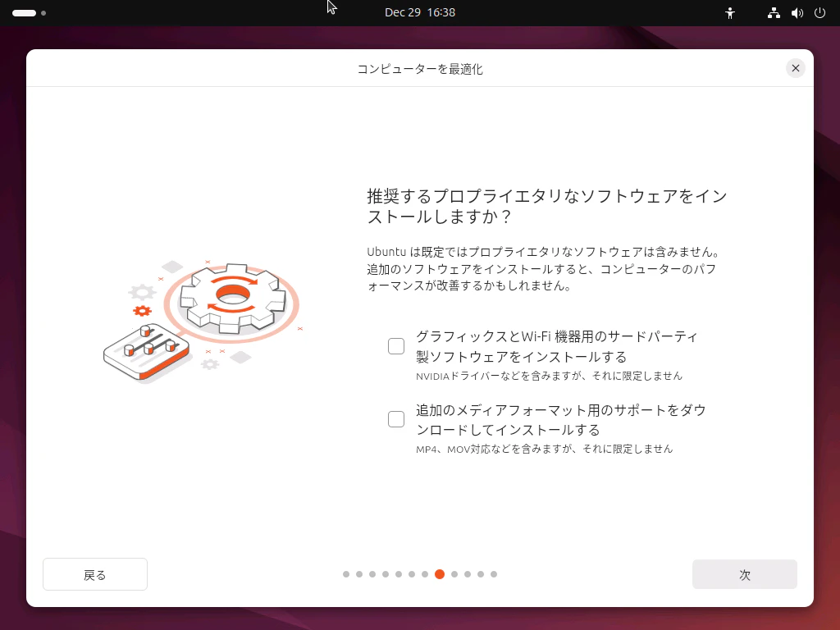
Task: Click the first gray page indicator dot
Action: point(345,574)
